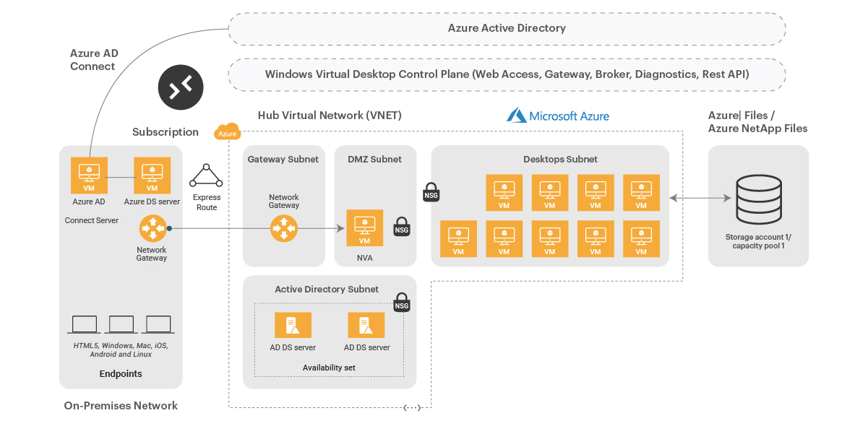The image size is (868, 434).
Task: Select the "Connect Server" text
Action: tap(92, 220)
